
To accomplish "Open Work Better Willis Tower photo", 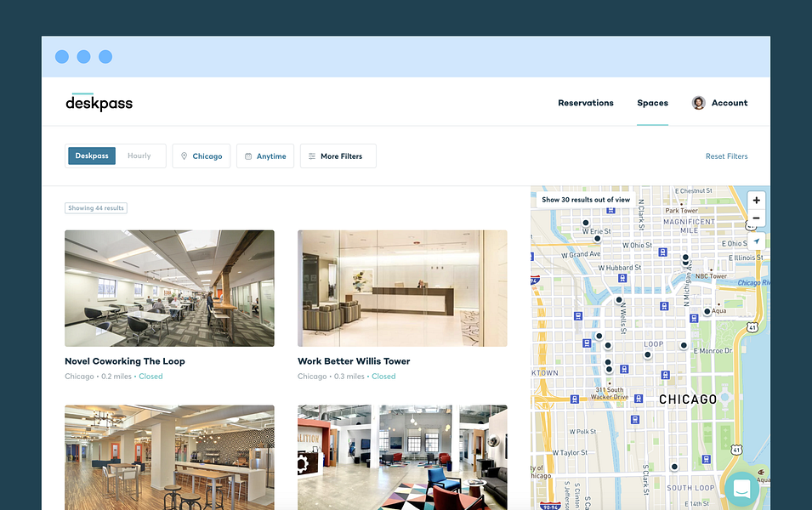I will [x=402, y=288].
